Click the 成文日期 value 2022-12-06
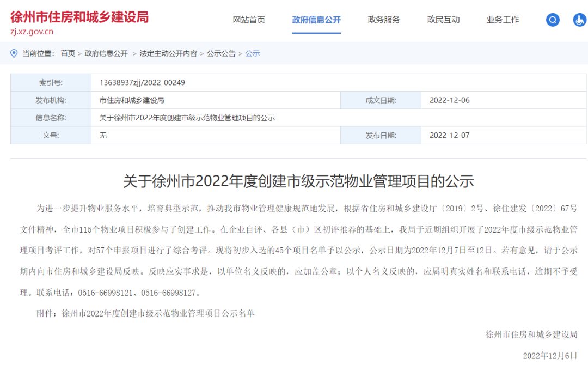 [x=449, y=100]
